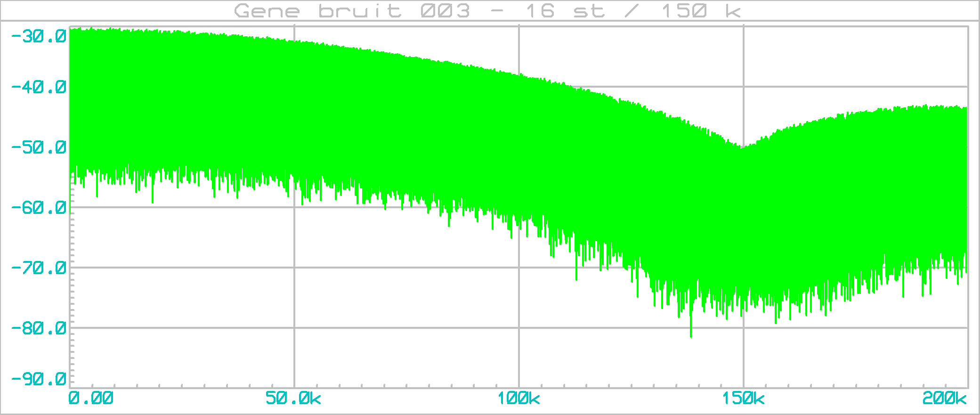The image size is (980, 415).
Task: Select grid intersection of 50.0k and -80.0
Action: (x=294, y=328)
